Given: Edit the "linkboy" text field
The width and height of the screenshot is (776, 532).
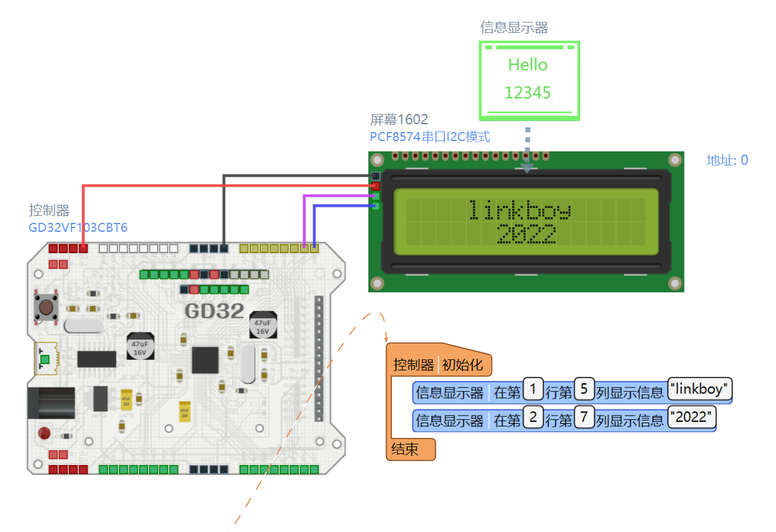Looking at the screenshot, I should tap(699, 389).
